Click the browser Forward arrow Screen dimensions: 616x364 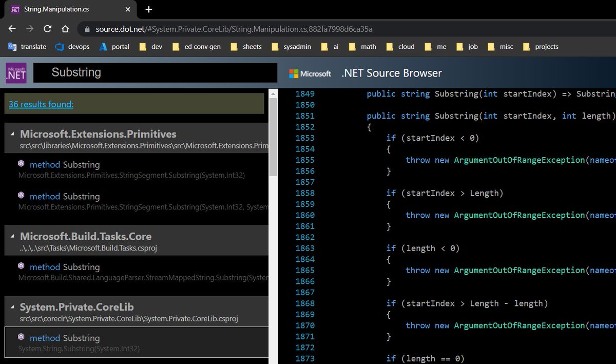[x=30, y=29]
